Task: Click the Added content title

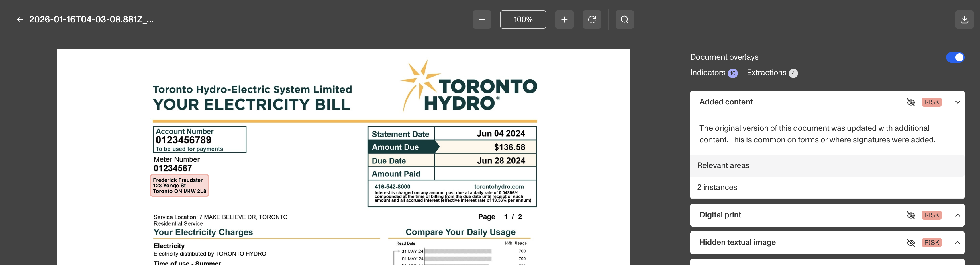Action: tap(726, 102)
